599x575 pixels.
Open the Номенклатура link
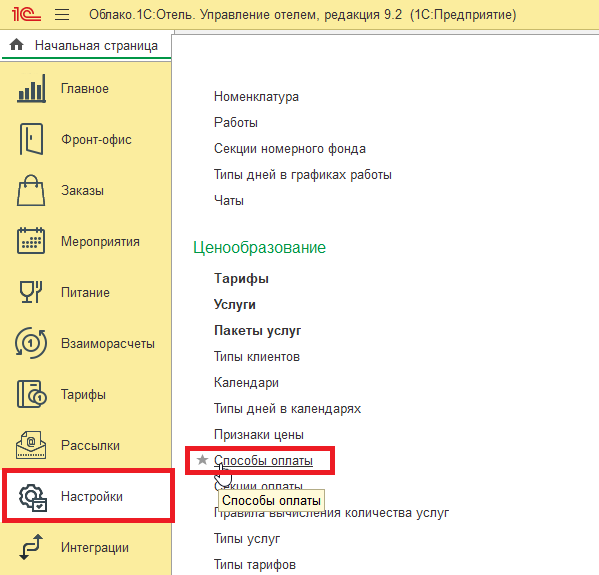point(256,97)
